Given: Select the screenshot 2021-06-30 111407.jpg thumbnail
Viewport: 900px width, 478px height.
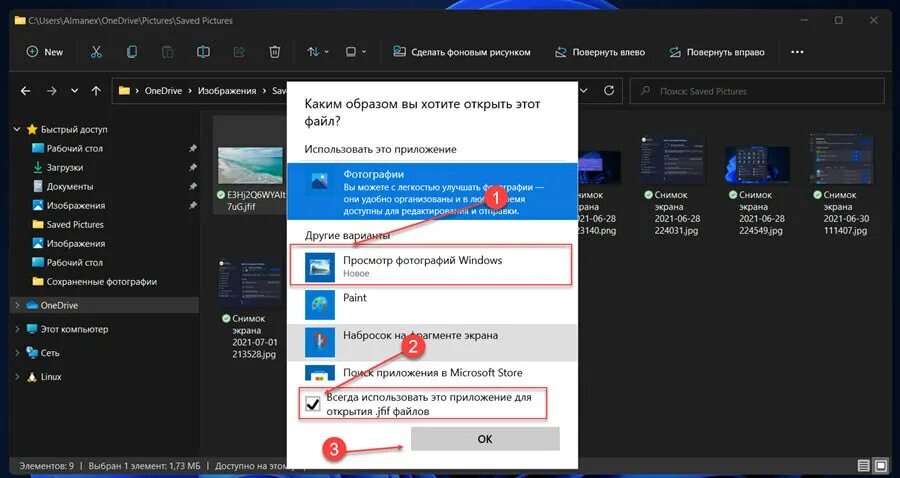Looking at the screenshot, I should 841,159.
